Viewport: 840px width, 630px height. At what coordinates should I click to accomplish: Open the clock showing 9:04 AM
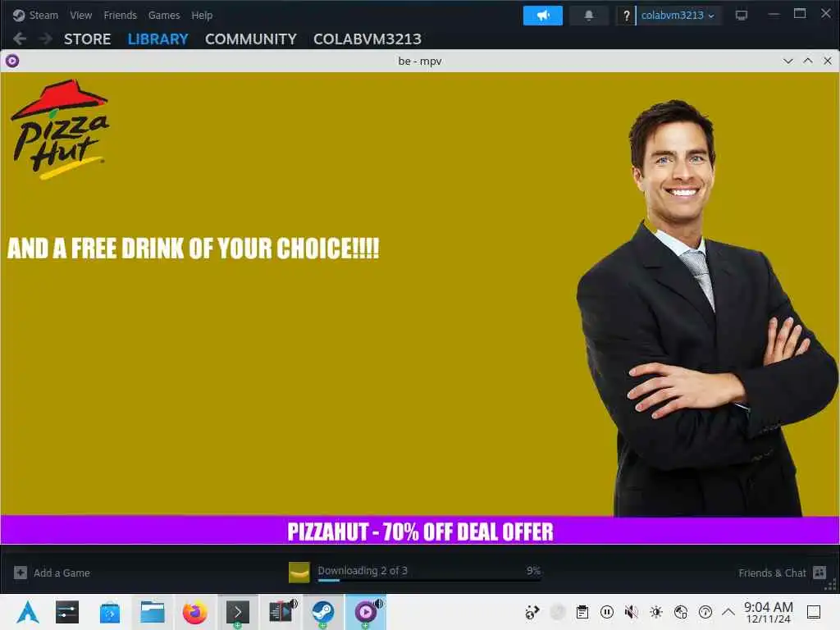768,612
